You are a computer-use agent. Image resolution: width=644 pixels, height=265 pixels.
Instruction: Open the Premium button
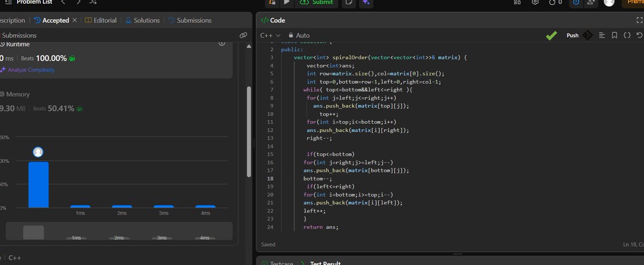[633, 2]
